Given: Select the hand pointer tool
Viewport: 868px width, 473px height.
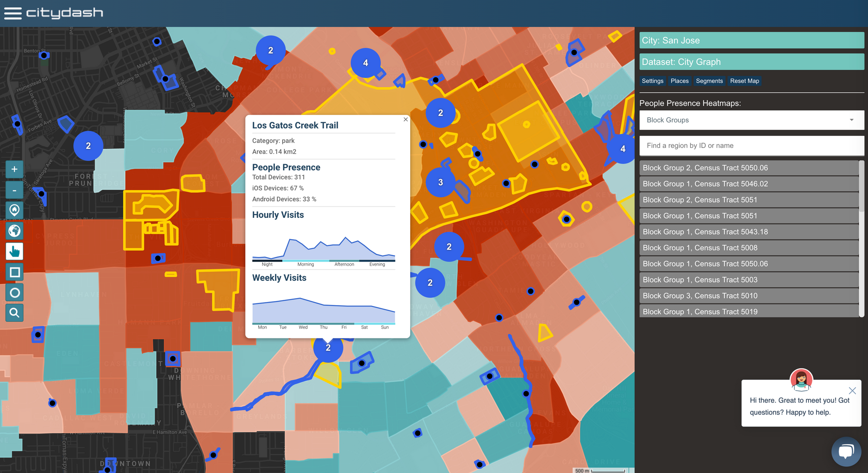Looking at the screenshot, I should tap(14, 251).
